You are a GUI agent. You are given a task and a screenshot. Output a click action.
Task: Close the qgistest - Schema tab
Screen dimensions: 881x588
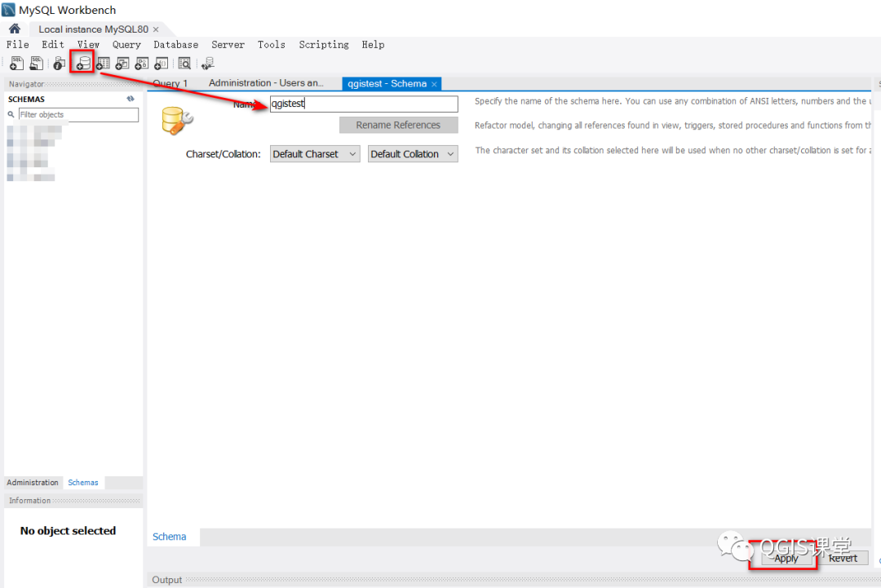coord(434,84)
